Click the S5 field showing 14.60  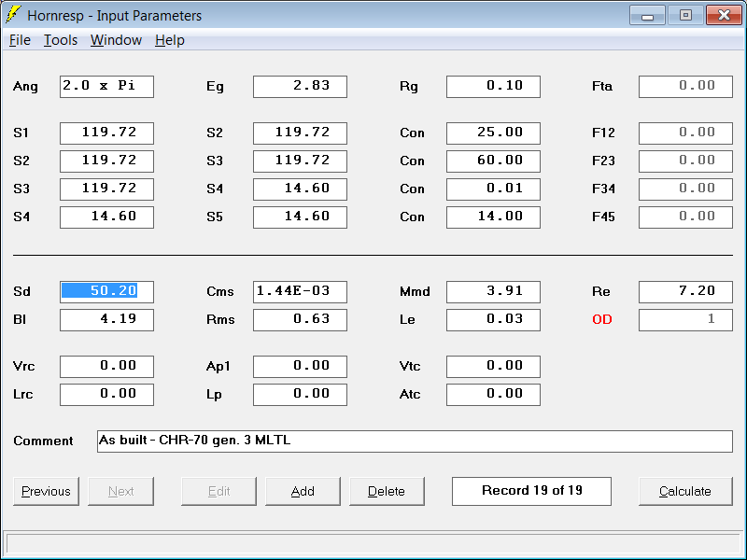click(x=300, y=217)
